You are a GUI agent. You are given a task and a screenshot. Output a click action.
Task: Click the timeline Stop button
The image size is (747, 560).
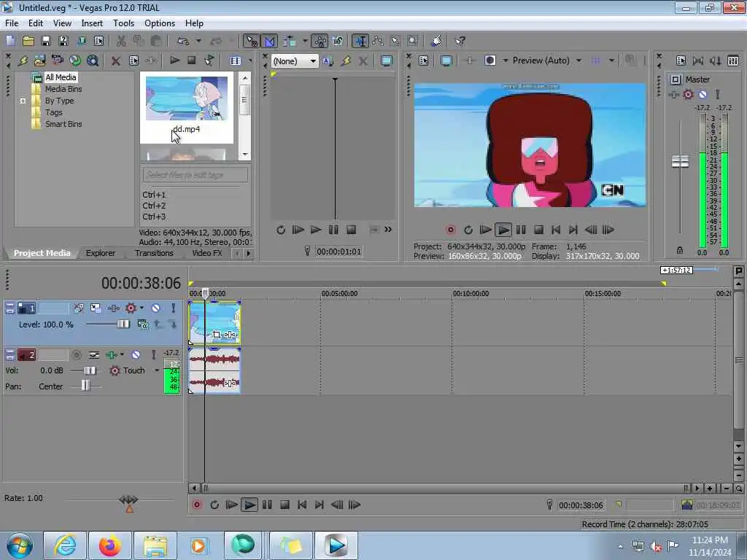pos(285,505)
